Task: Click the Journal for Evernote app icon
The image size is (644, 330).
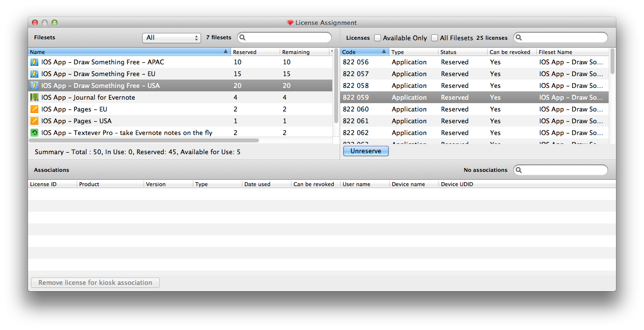Action: coord(34,97)
